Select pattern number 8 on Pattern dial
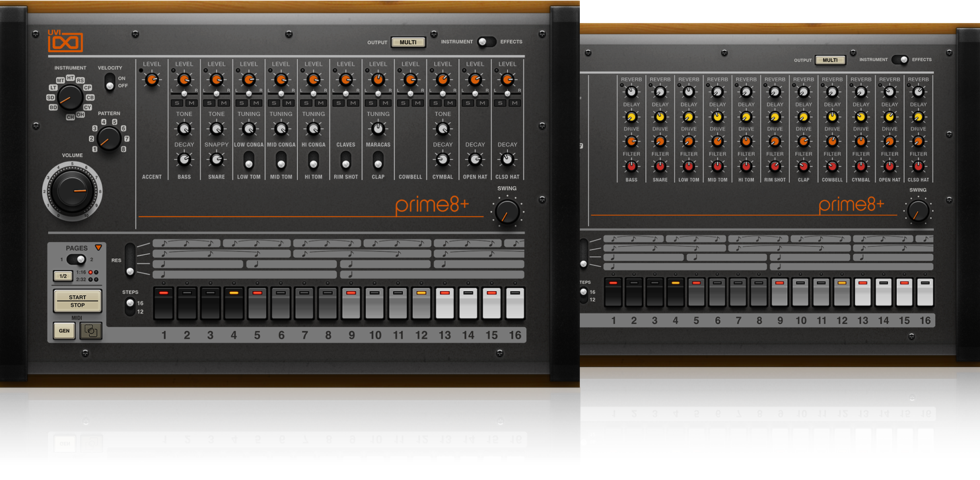This screenshot has height=480, width=980. coord(123,149)
